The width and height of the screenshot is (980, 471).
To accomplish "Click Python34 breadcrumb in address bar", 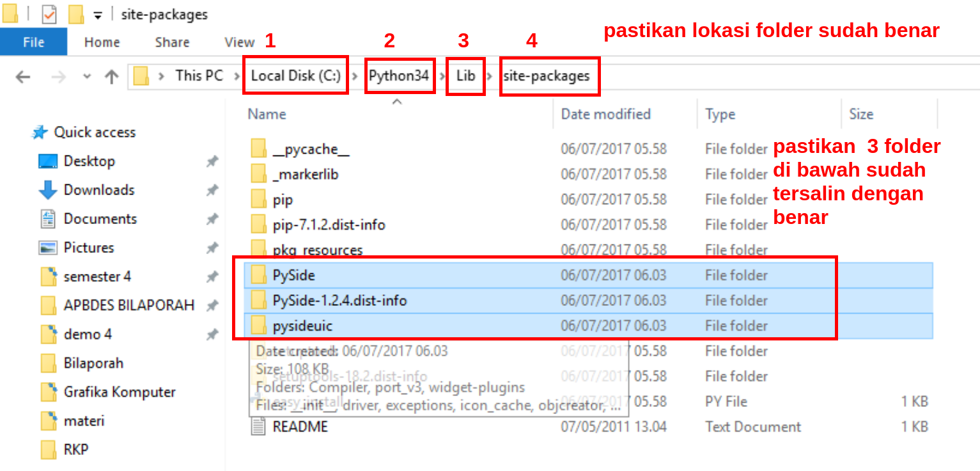I will [x=399, y=76].
